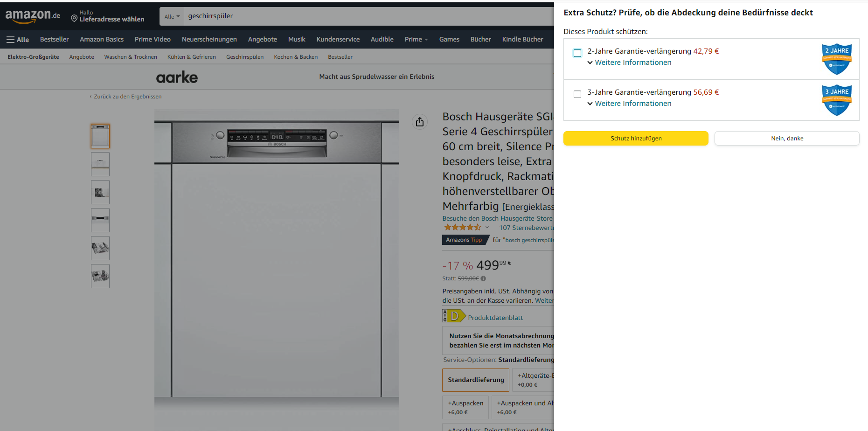Open the Produktdatenblatt link
868x431 pixels.
[495, 318]
